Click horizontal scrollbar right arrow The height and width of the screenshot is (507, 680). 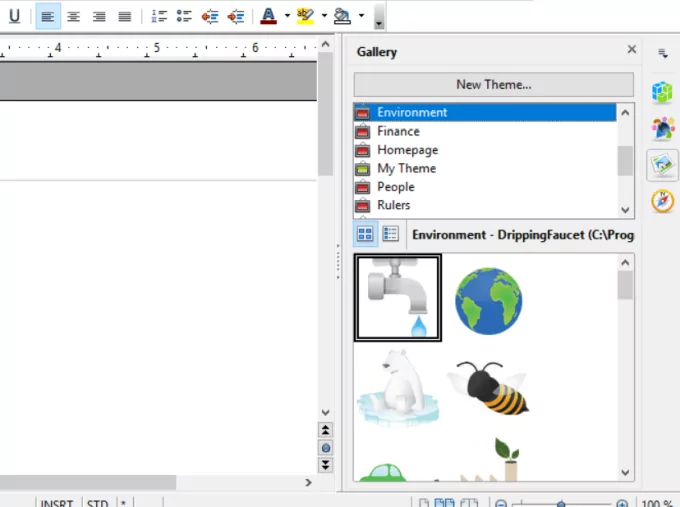(308, 482)
